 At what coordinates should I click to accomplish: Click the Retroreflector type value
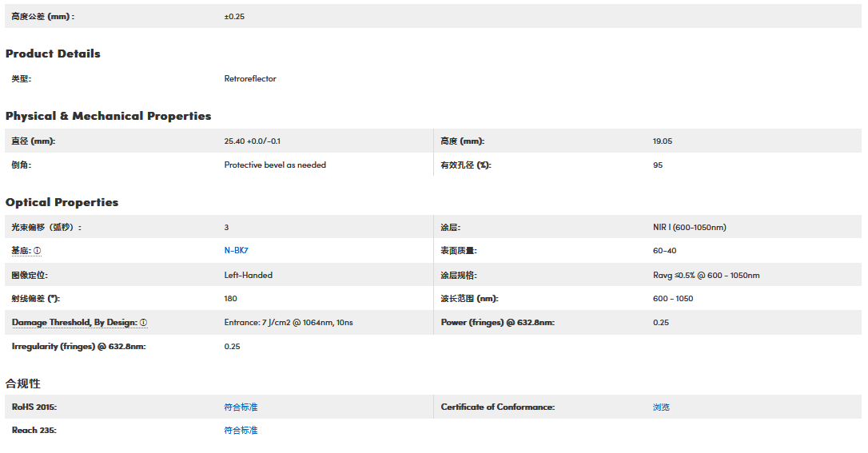click(250, 79)
